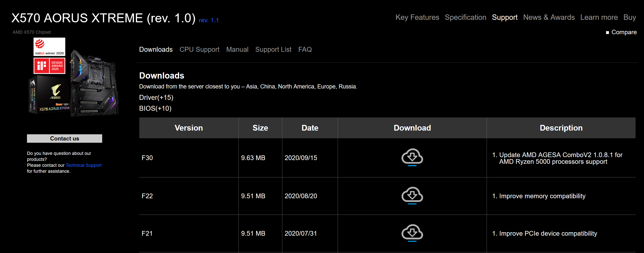Viewport: 644px width, 253px height.
Task: Click the iF Design Award 2020 badge
Action: 49,66
